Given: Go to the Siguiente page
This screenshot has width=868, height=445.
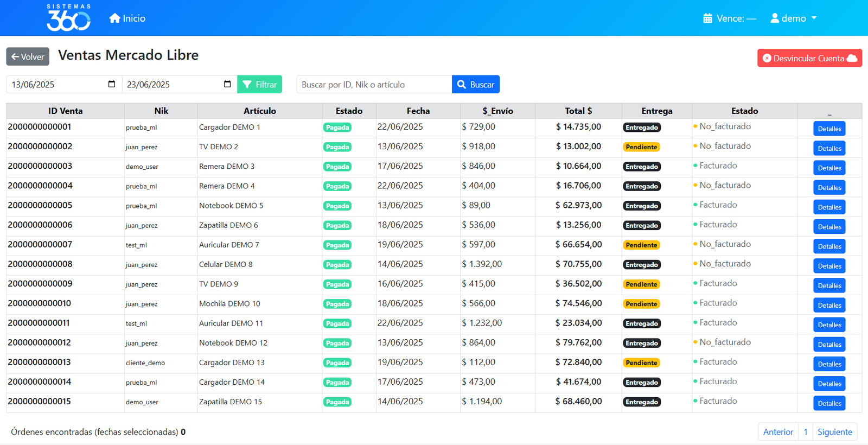Looking at the screenshot, I should pos(834,432).
